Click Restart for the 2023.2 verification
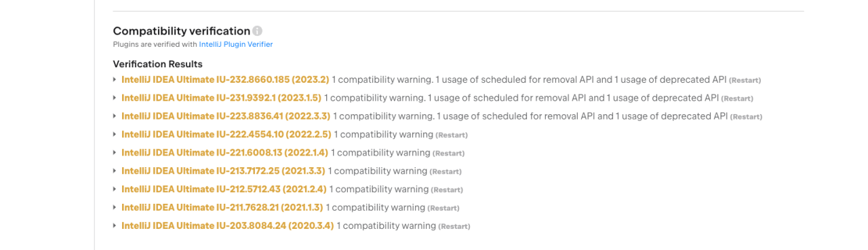The height and width of the screenshot is (250, 868). point(745,80)
